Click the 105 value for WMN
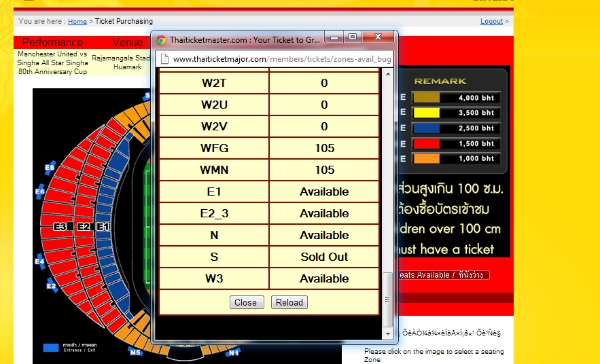The image size is (600, 364). click(x=325, y=170)
